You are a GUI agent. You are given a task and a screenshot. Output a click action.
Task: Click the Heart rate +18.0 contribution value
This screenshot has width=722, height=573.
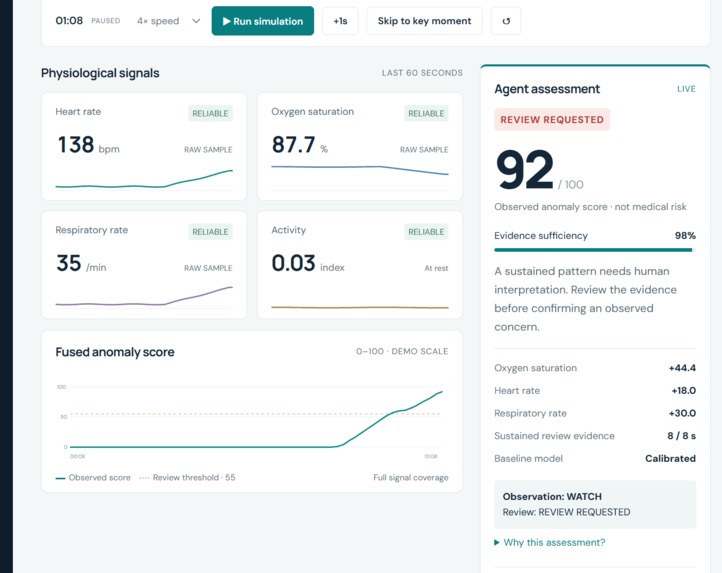(683, 391)
